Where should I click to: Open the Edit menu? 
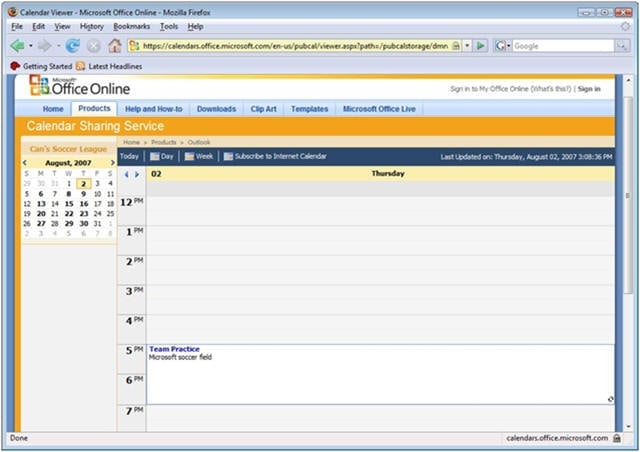click(x=38, y=27)
